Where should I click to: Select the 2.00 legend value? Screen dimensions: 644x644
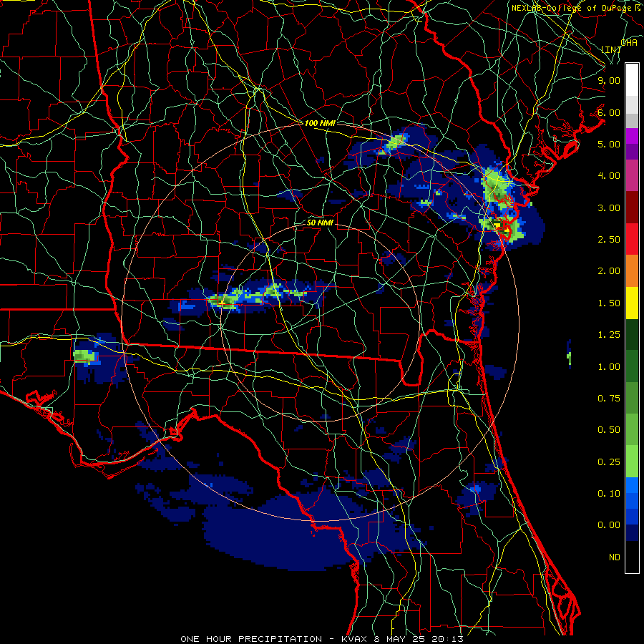click(609, 271)
